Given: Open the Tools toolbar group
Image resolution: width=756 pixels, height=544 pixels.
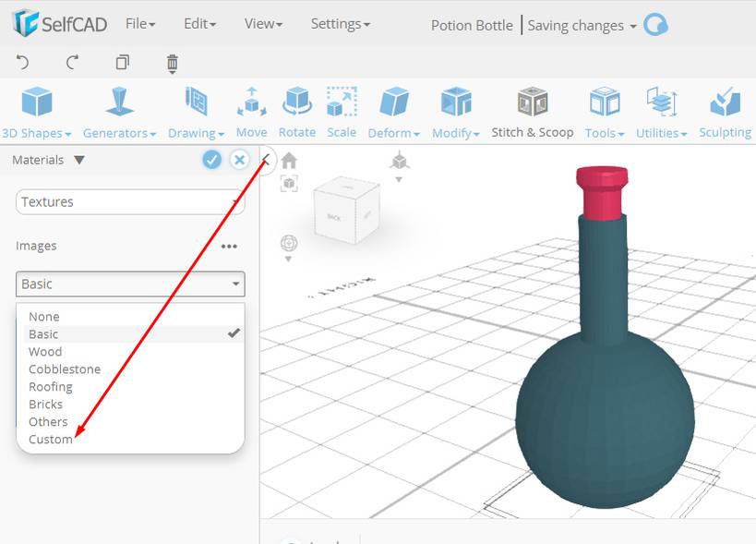Looking at the screenshot, I should pos(605,113).
